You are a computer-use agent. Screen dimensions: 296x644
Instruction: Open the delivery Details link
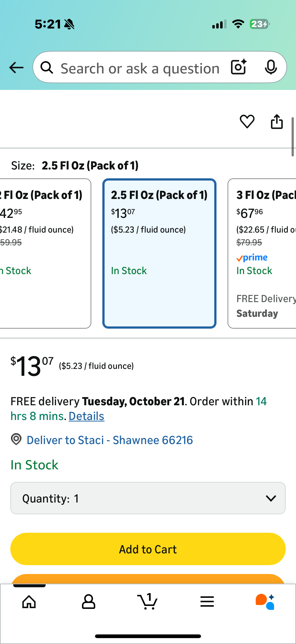[x=86, y=416]
